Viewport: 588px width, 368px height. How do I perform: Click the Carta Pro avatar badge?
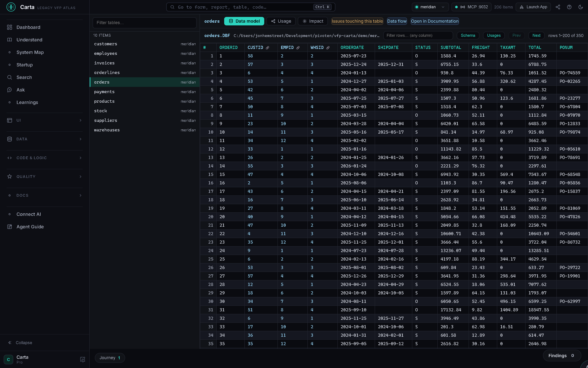tap(8, 359)
